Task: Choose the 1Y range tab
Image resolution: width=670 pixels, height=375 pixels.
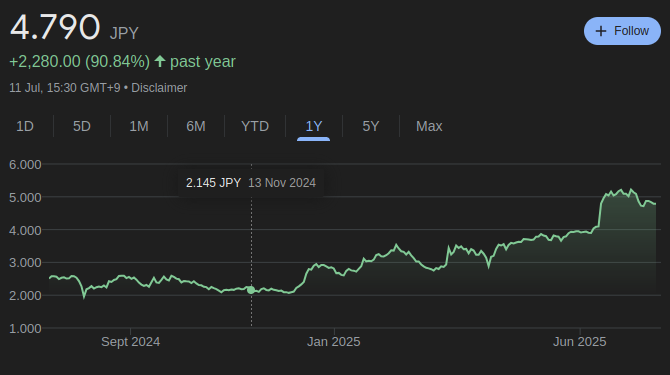Action: 314,126
